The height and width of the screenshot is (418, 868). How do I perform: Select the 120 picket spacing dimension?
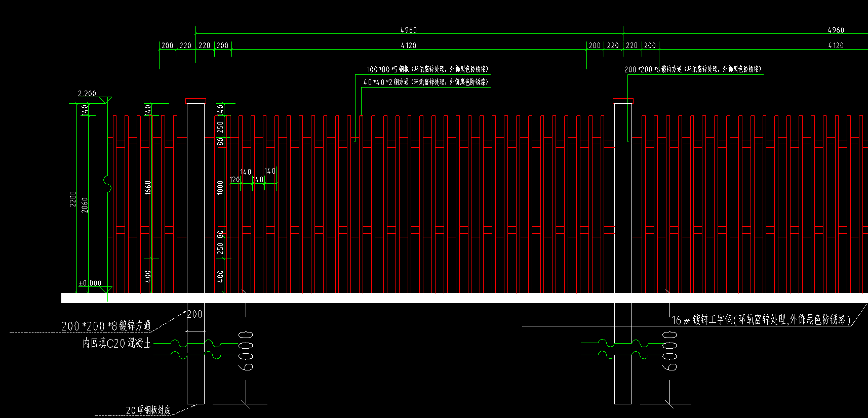[235, 180]
